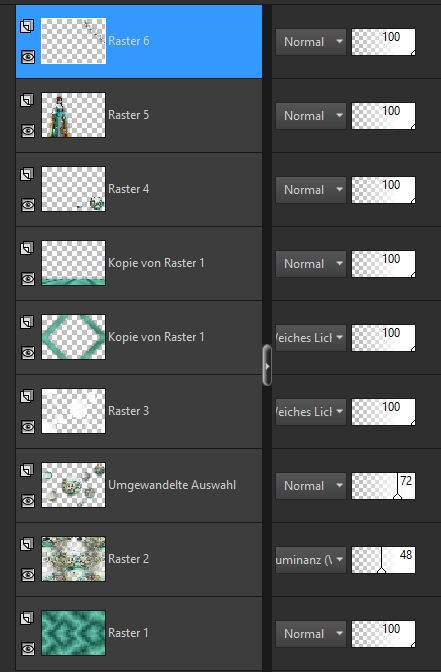Viewport: 441px width, 672px height.
Task: Hide the Raster 6 layer using its eye
Action: (28, 57)
